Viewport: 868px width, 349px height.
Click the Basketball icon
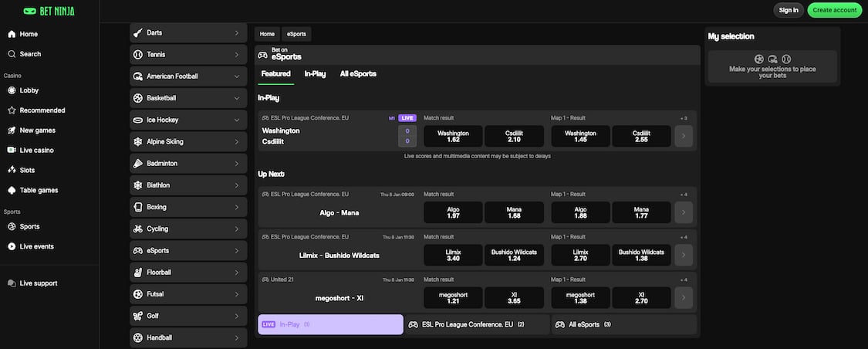click(138, 98)
